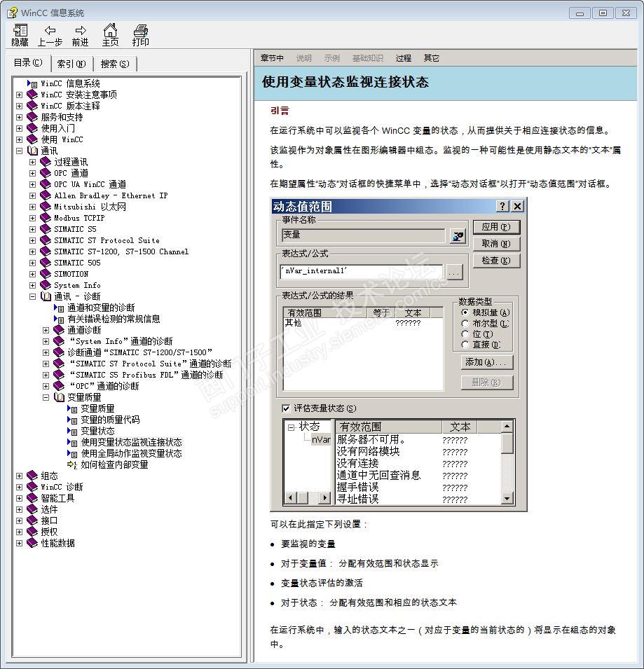The height and width of the screenshot is (669, 644).
Task: Open the 过程 navigation item
Action: pyautogui.click(x=403, y=58)
